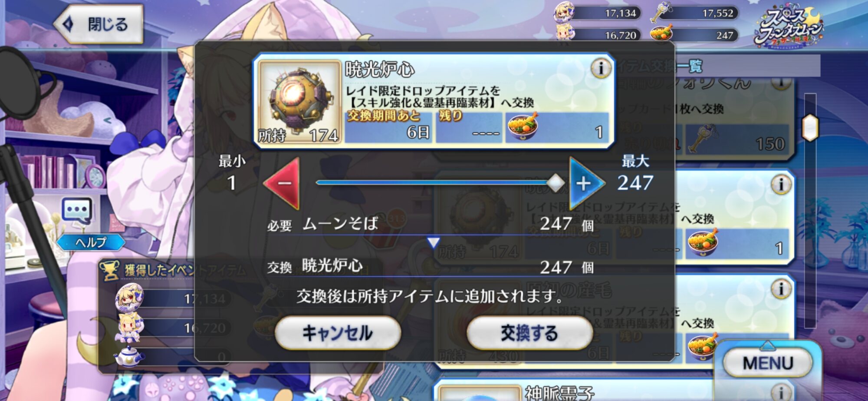Expand arrow above MENU button
This screenshot has width=868, height=401.
[x=767, y=345]
